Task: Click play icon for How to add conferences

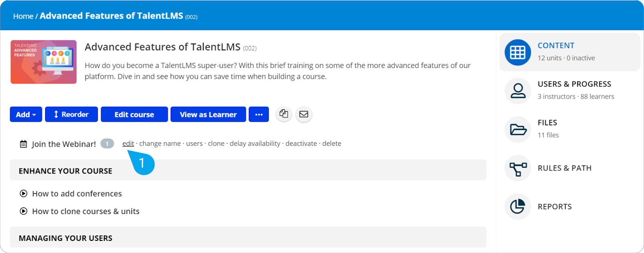Action: 24,194
